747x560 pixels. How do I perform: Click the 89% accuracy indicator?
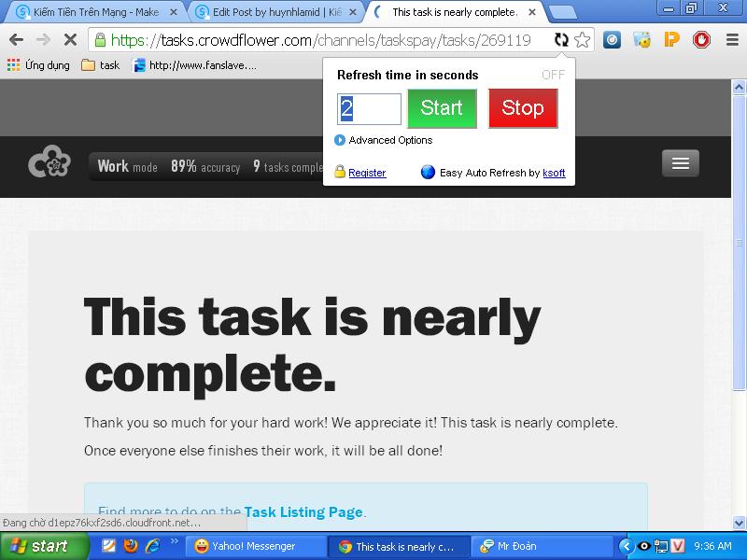205,166
